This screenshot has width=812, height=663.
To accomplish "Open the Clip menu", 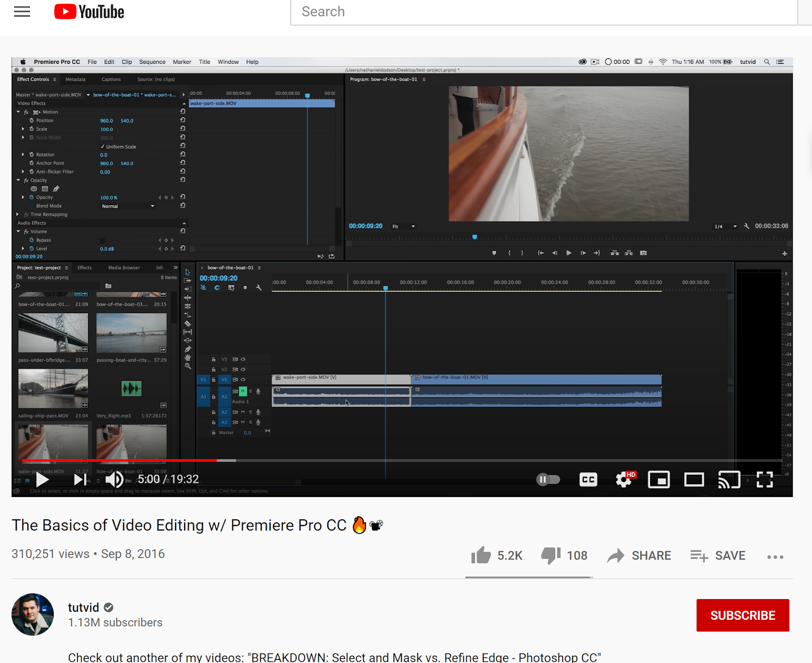I will (127, 62).
